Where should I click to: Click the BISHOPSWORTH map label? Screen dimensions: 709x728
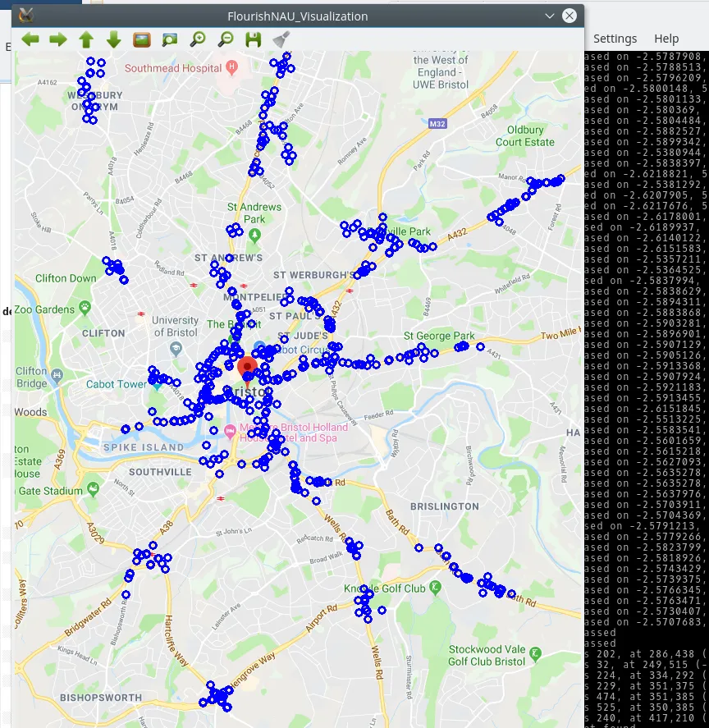(101, 698)
